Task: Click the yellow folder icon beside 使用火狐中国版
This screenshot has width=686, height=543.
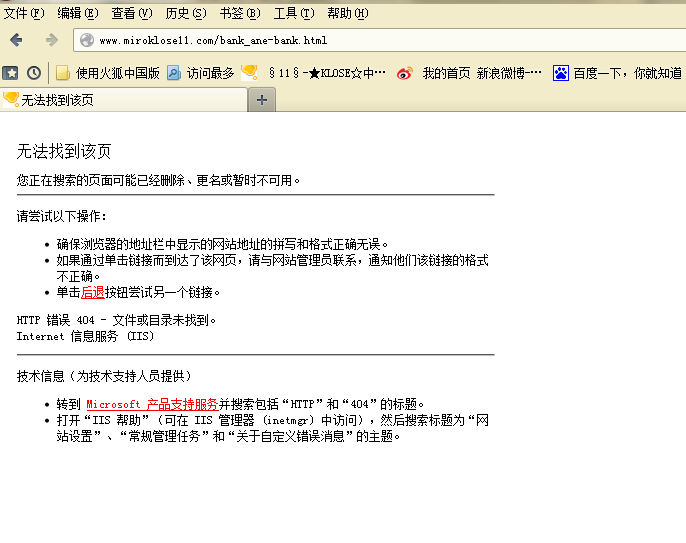Action: coord(63,73)
